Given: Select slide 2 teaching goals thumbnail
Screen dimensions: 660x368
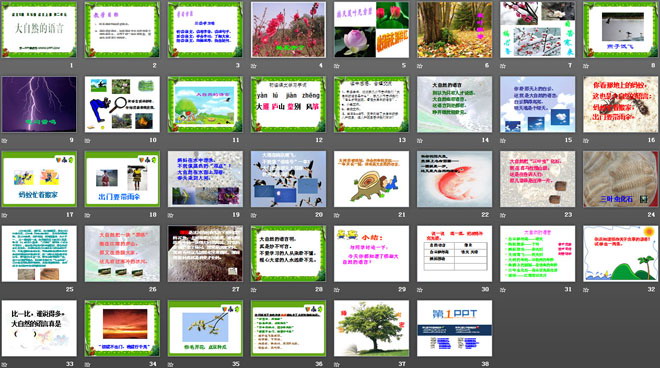Looking at the screenshot, I should [x=122, y=29].
